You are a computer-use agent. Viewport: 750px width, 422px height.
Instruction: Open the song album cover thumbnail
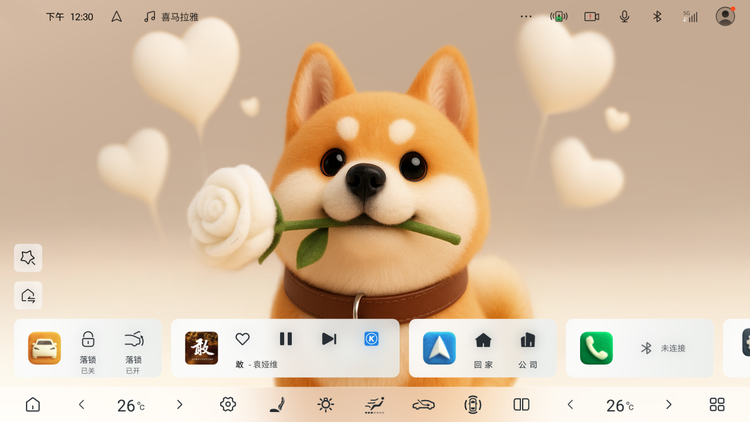pos(202,348)
